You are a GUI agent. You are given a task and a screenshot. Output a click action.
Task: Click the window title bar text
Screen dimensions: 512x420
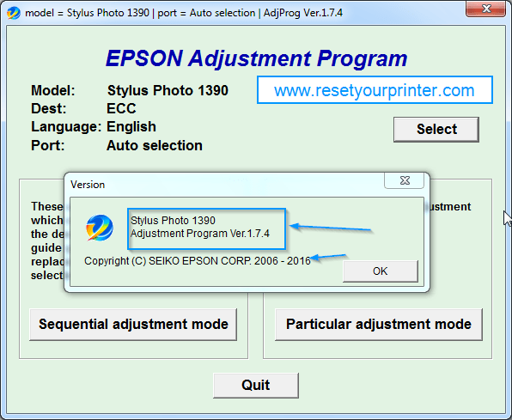tap(184, 13)
